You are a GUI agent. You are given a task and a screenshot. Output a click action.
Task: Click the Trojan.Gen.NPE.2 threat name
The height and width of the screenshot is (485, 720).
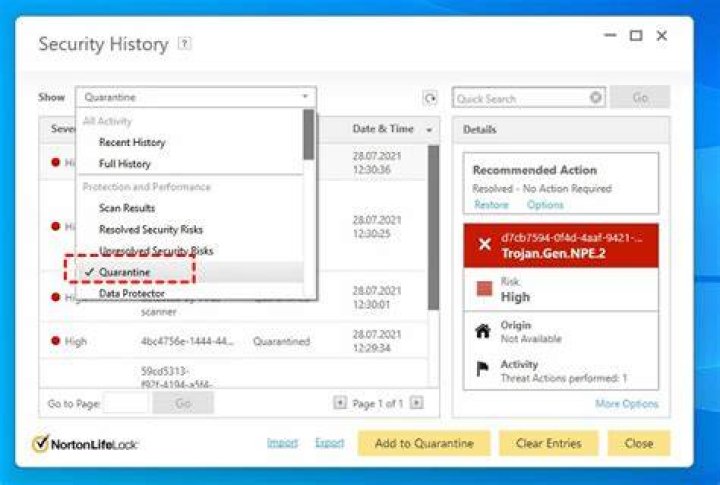[x=553, y=254]
